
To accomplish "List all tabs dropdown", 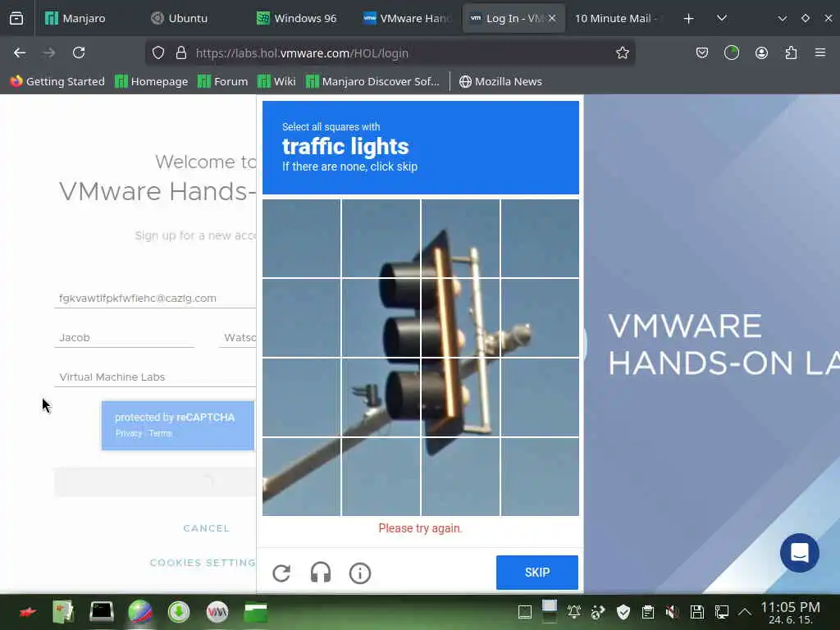I will tap(722, 18).
